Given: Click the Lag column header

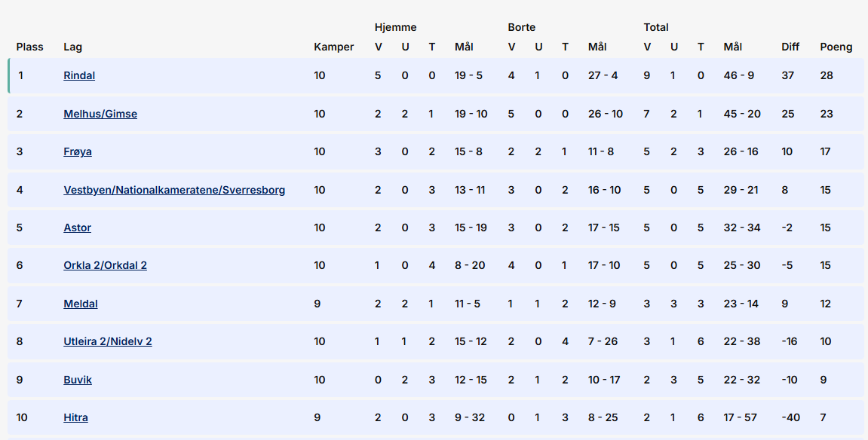Looking at the screenshot, I should coord(73,47).
